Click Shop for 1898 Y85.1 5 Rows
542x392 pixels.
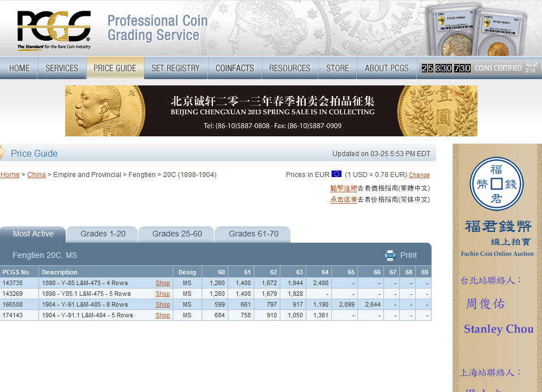point(163,294)
